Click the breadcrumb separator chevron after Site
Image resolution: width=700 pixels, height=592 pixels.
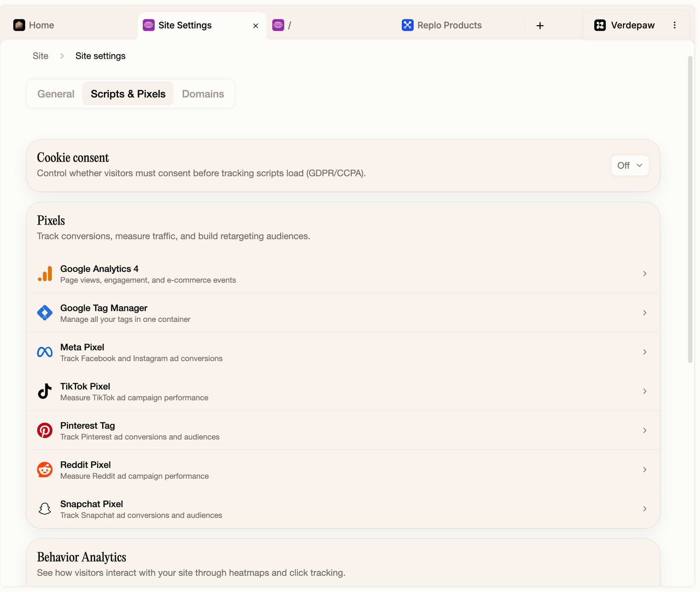[62, 56]
